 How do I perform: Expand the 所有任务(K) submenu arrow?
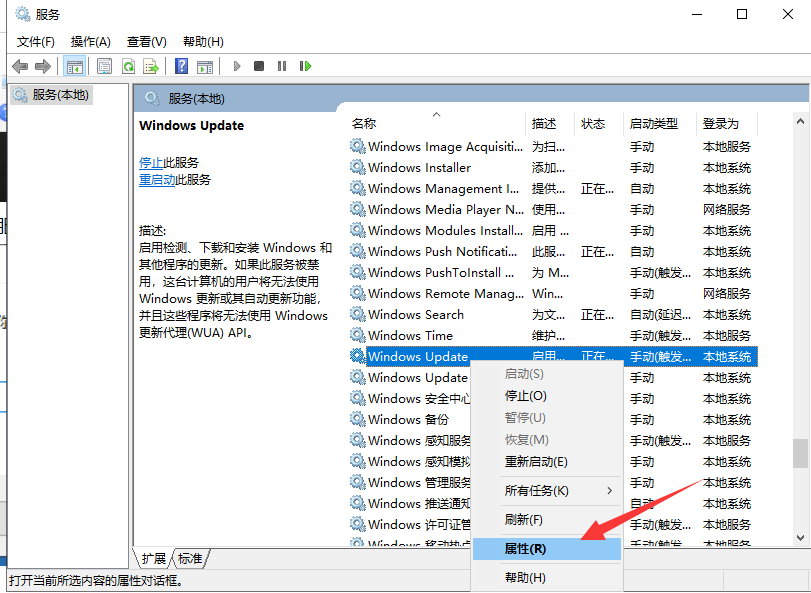pyautogui.click(x=610, y=491)
